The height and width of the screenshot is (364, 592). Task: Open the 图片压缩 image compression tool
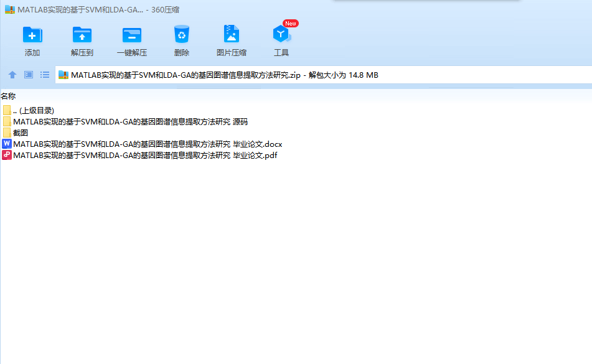(x=232, y=40)
